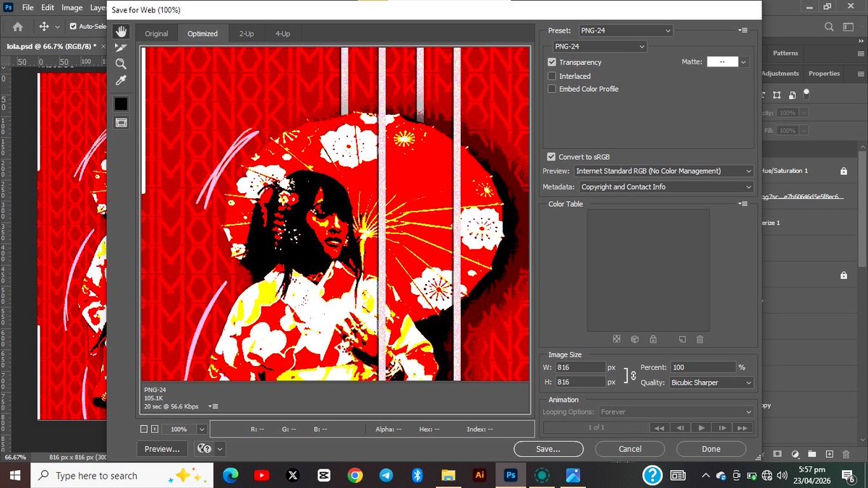
Task: Open the Image menu in Photoshop
Action: click(x=72, y=7)
